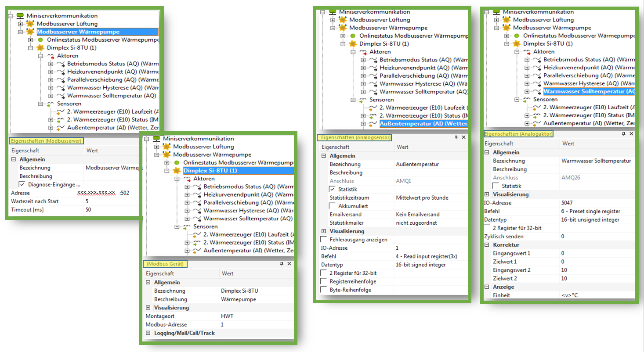Image resolution: width=644 pixels, height=352 pixels.
Task: Click Modbusserver Wärmepumpe icon in Modbus Gerät screenshot
Action: tap(166, 154)
